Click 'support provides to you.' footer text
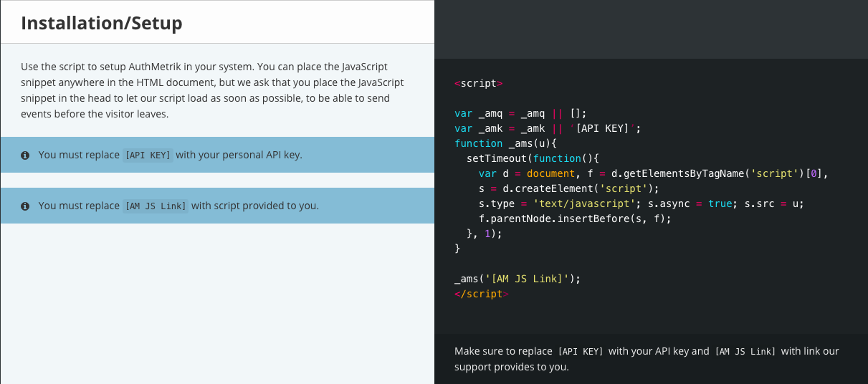The height and width of the screenshot is (384, 868). click(x=511, y=368)
